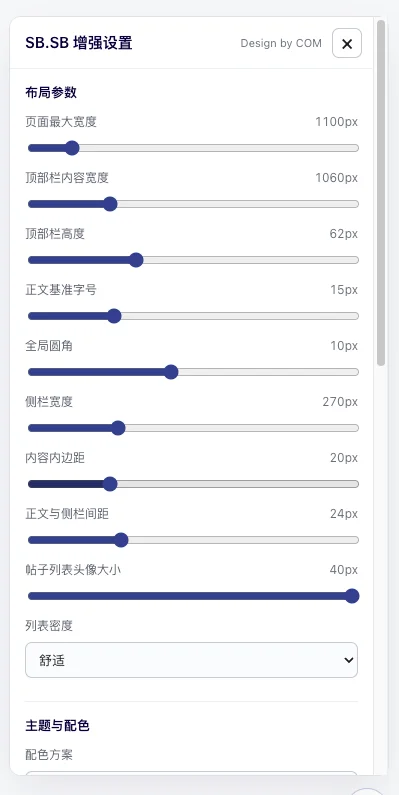Open the 列表密度 dropdown showing 舒适
This screenshot has width=399, height=795.
click(192, 660)
